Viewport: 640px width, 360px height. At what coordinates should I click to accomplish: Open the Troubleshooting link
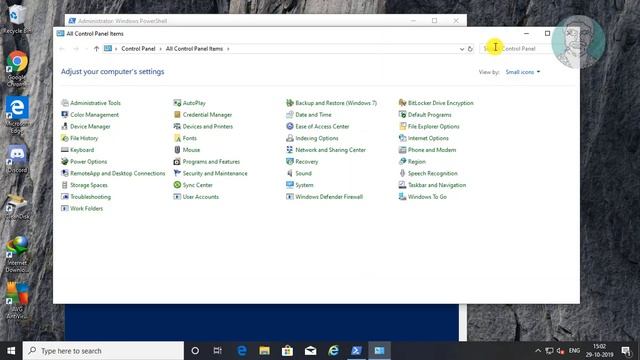tap(90, 197)
